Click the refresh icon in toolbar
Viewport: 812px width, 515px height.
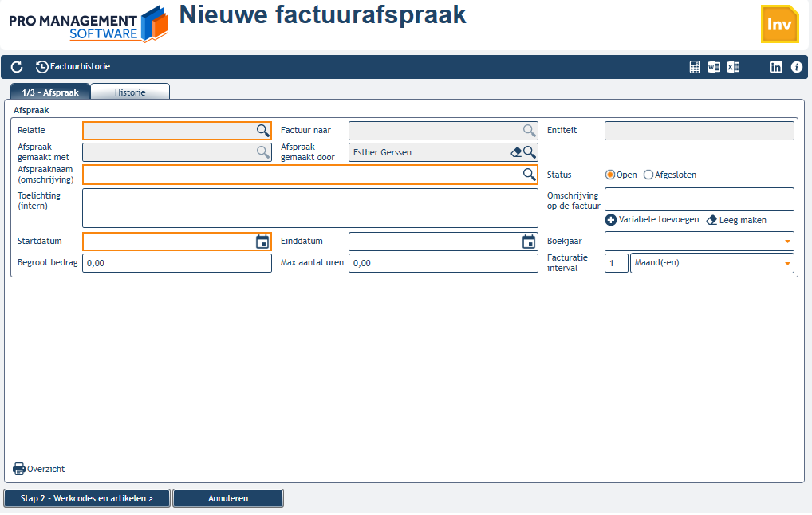point(17,67)
